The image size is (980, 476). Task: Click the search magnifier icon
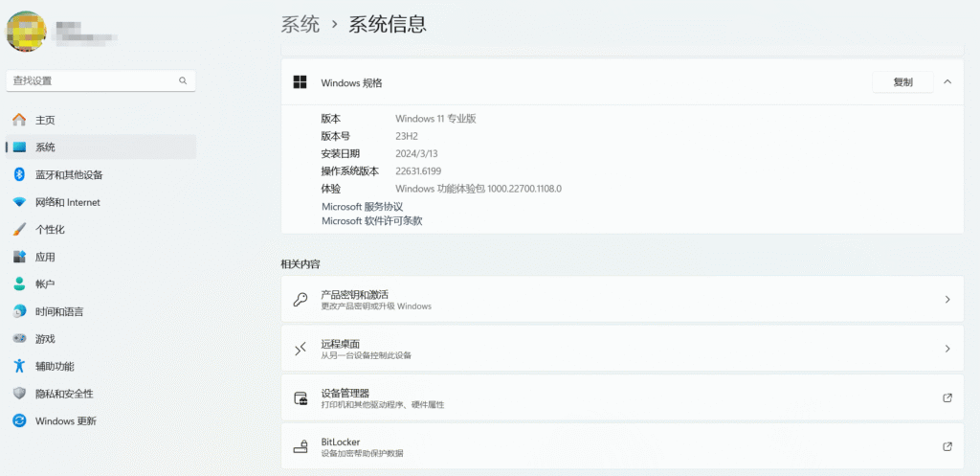pyautogui.click(x=183, y=80)
